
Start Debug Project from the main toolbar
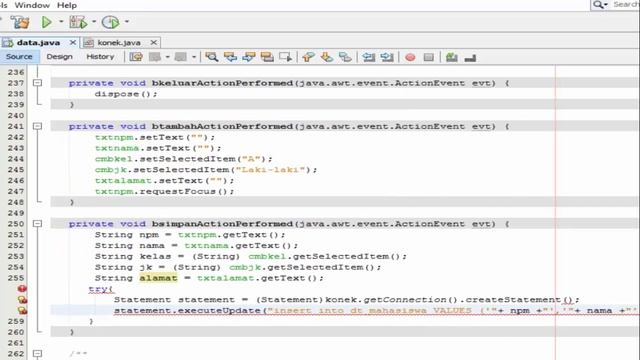tap(78, 22)
